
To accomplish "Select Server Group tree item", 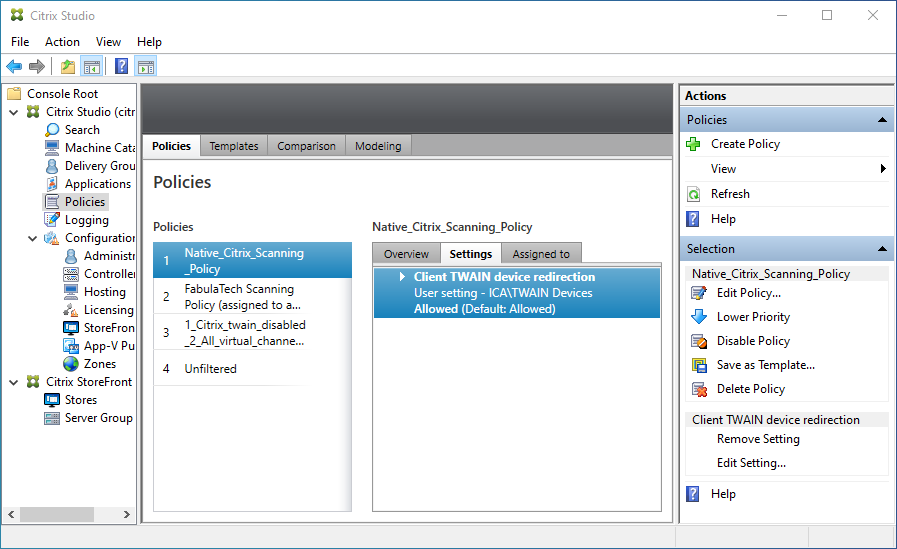I will click(x=98, y=418).
